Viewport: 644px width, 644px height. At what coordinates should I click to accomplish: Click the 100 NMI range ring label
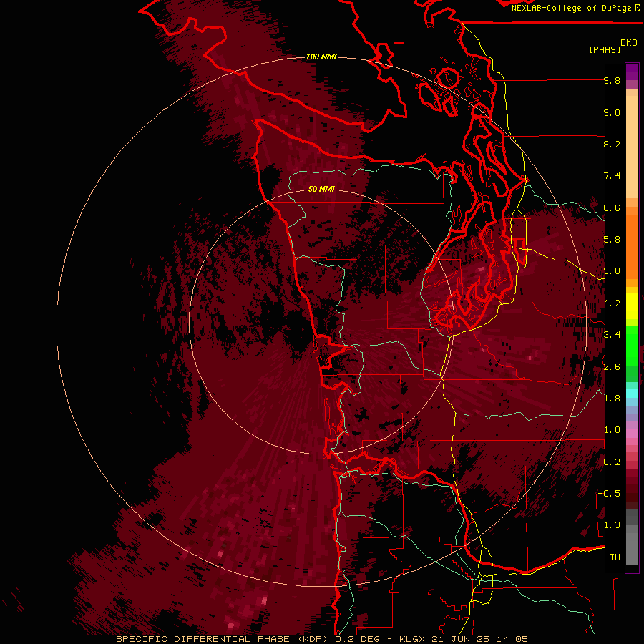click(321, 57)
